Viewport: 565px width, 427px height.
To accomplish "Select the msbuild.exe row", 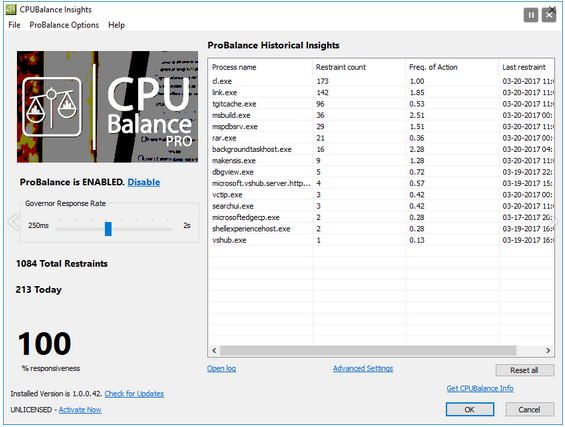I will pos(381,115).
